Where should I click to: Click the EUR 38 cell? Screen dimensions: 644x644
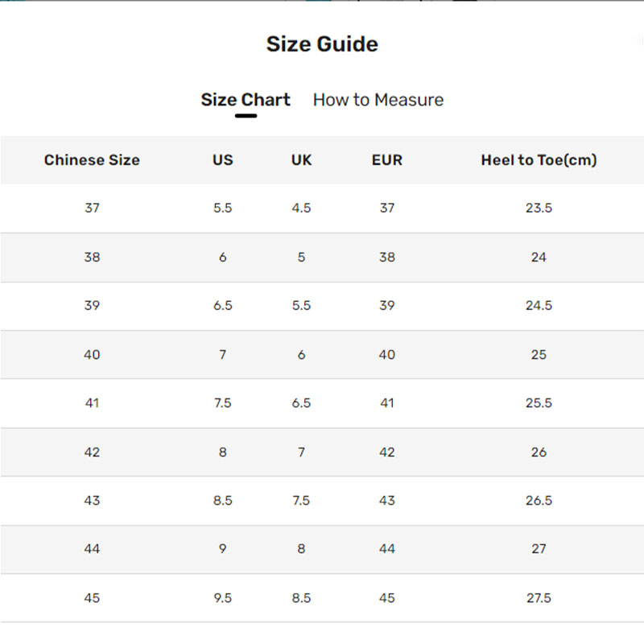pyautogui.click(x=387, y=258)
